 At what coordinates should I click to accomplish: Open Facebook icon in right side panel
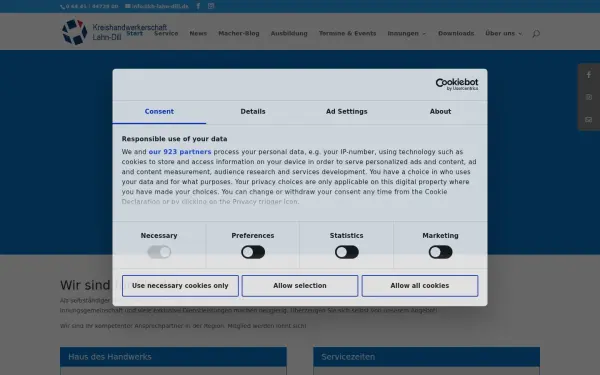coord(589,75)
